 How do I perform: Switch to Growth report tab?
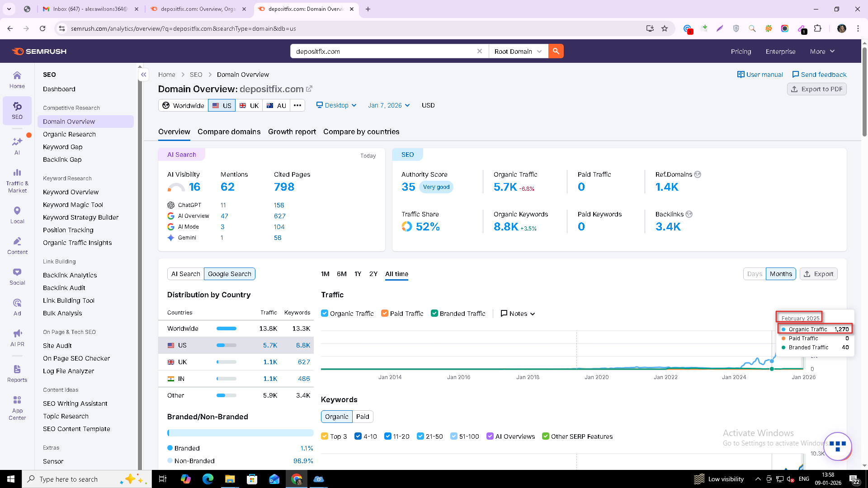pyautogui.click(x=292, y=131)
